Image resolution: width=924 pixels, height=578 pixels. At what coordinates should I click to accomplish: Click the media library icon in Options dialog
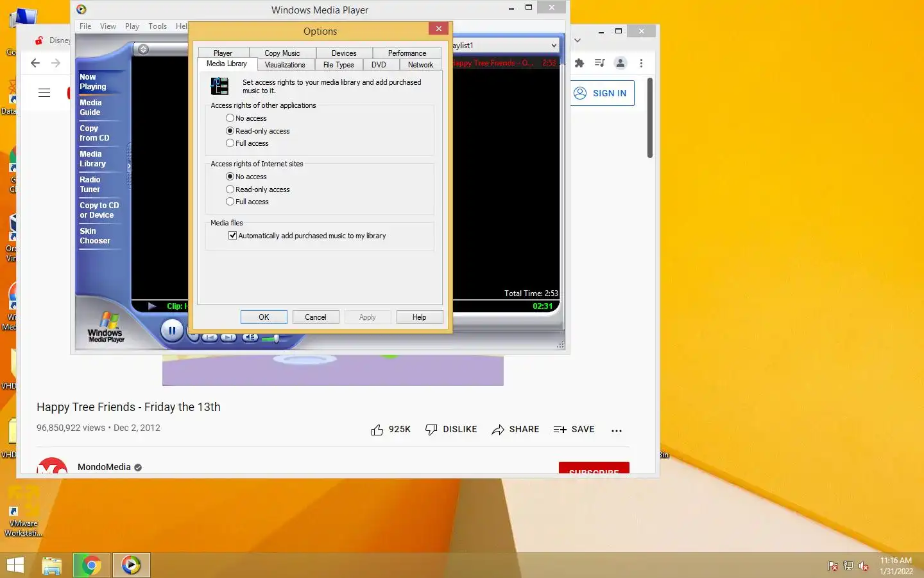219,86
